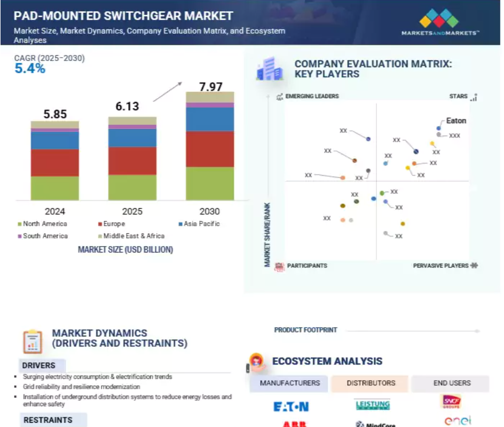The image size is (504, 427).
Task: Click the "PRODUCT FOOTPRINT" axis label
Action: [x=306, y=330]
